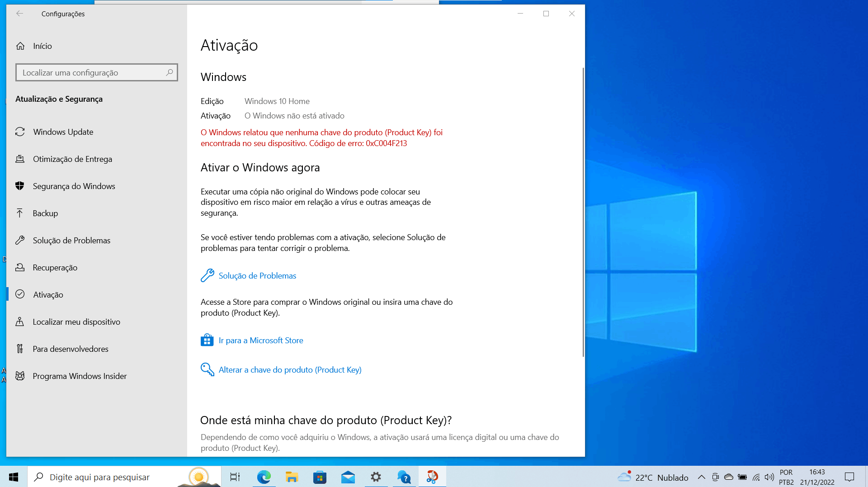Select Recuperação in the sidebar

[x=97, y=268]
